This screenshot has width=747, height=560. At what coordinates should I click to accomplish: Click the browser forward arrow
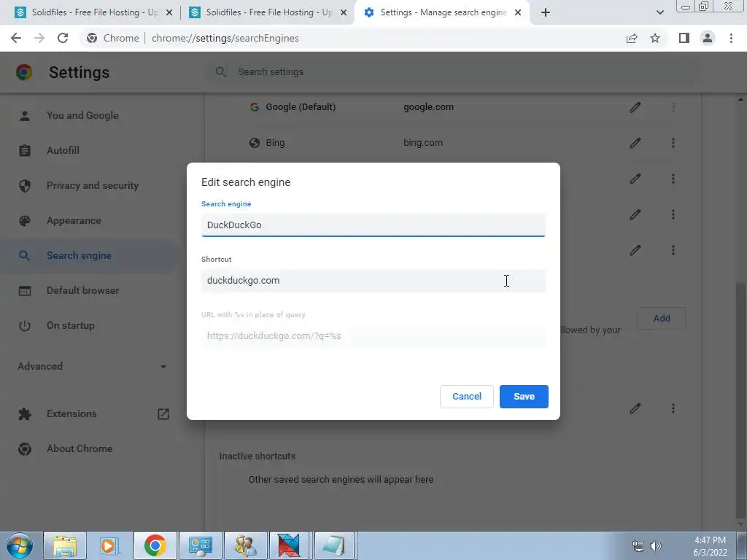tap(39, 38)
